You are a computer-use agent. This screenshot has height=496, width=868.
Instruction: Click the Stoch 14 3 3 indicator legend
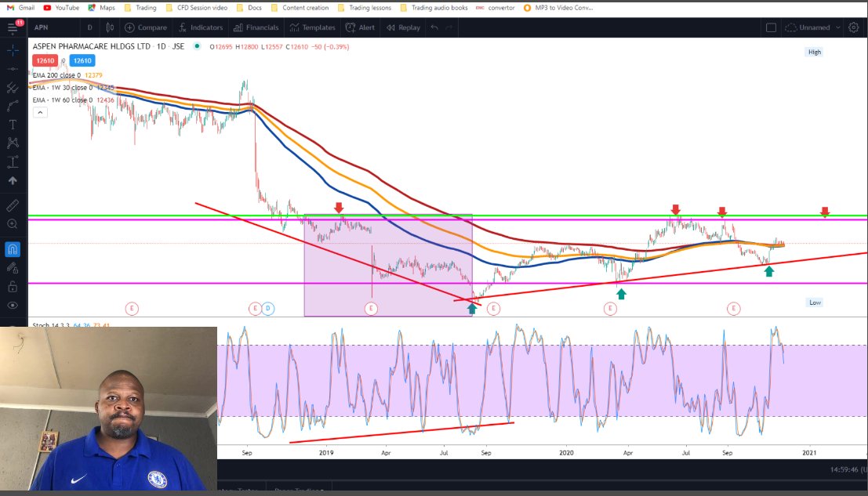(71, 324)
